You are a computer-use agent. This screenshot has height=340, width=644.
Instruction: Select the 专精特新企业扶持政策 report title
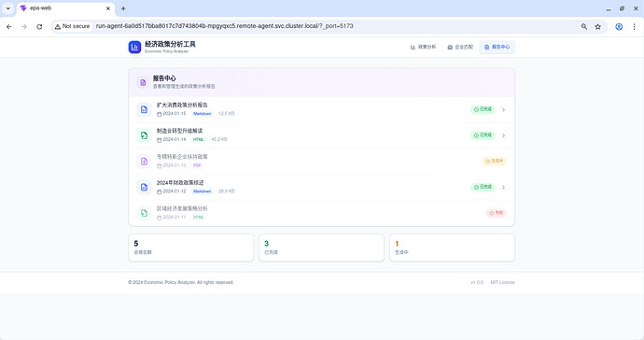[182, 157]
